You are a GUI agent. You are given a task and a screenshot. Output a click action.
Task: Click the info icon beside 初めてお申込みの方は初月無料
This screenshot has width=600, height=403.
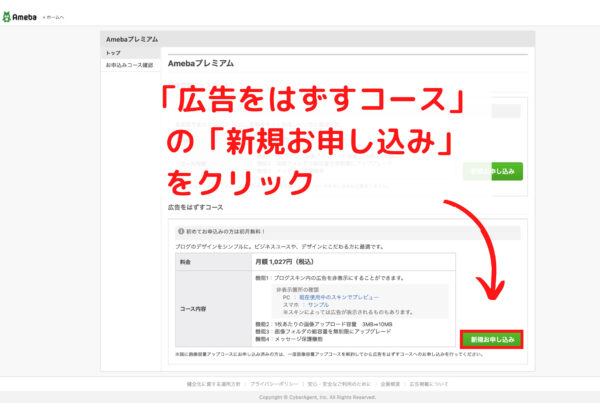[x=181, y=231]
